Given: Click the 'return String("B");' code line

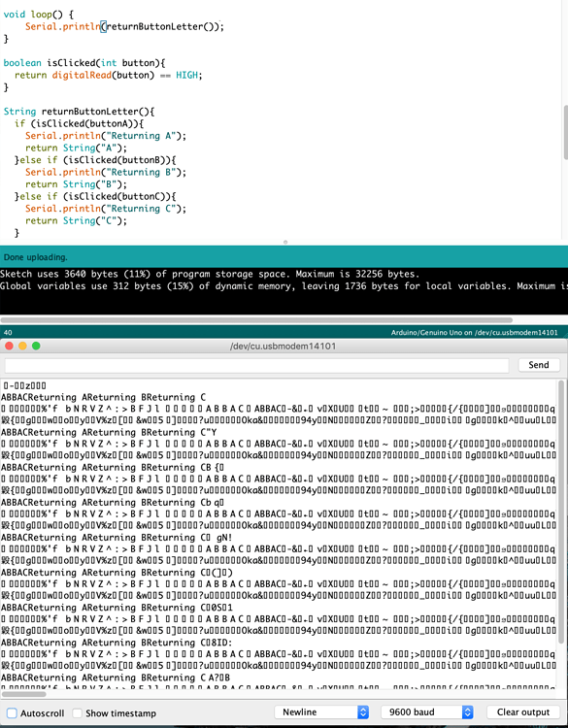Looking at the screenshot, I should (76, 184).
